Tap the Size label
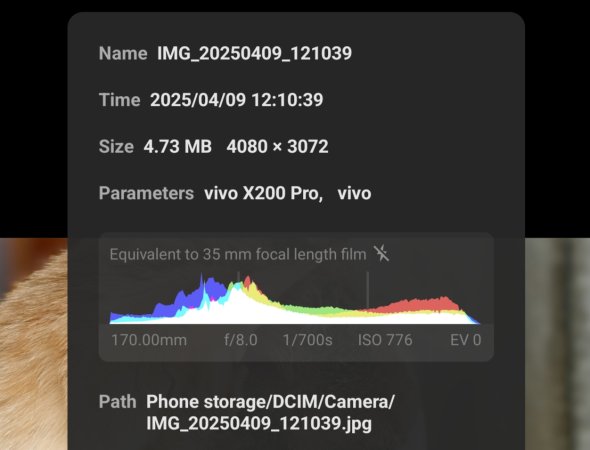Viewport: 590px width, 450px height. (x=116, y=146)
